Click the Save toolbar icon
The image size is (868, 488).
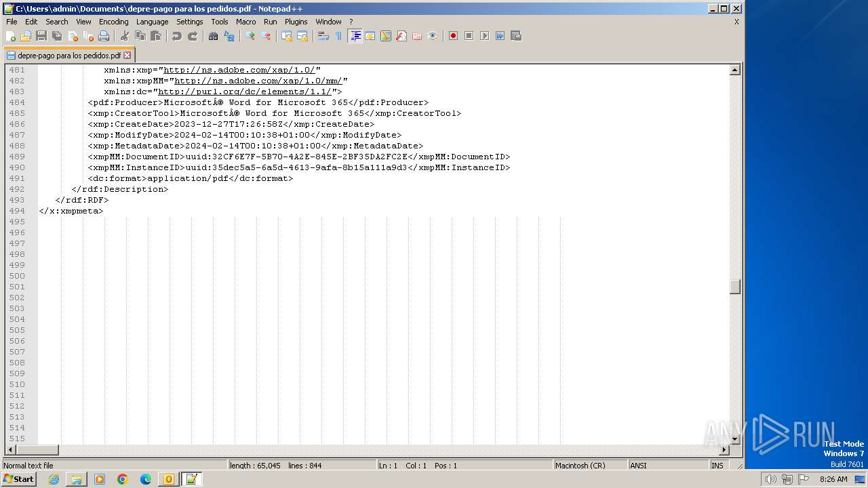tap(41, 36)
